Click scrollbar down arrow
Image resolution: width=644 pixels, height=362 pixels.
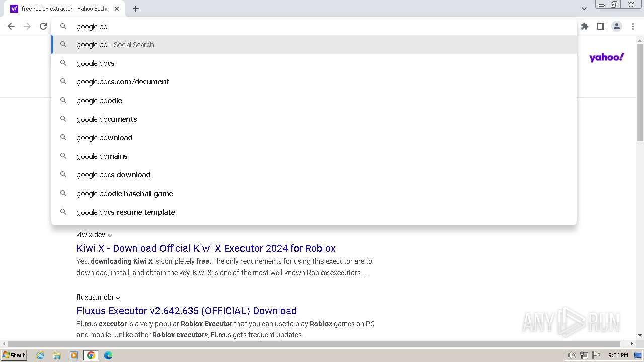pos(640,335)
